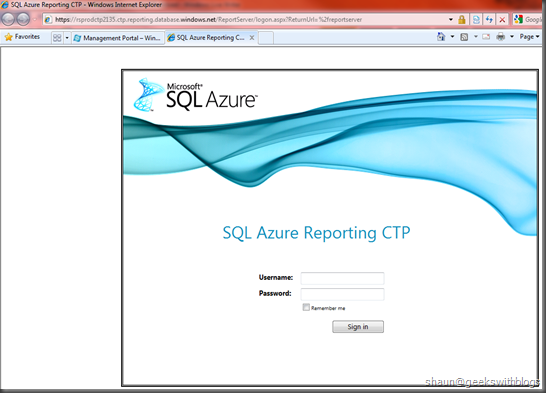Open a new blank tab
Screen dimensions: 546x393
(266, 38)
